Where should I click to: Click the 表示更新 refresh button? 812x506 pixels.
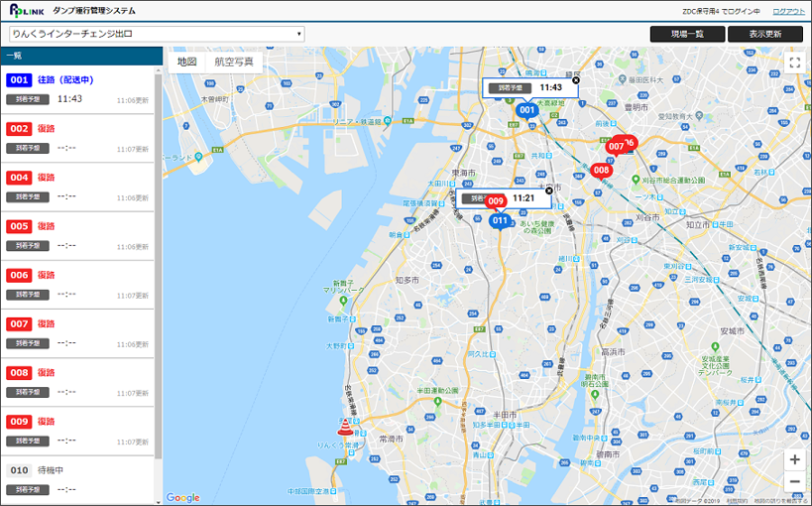click(x=764, y=34)
